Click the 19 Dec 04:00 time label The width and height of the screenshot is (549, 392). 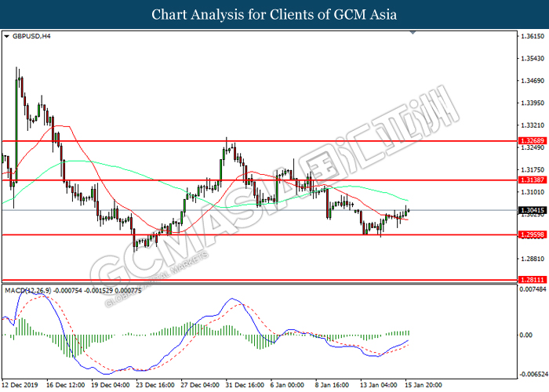click(111, 385)
